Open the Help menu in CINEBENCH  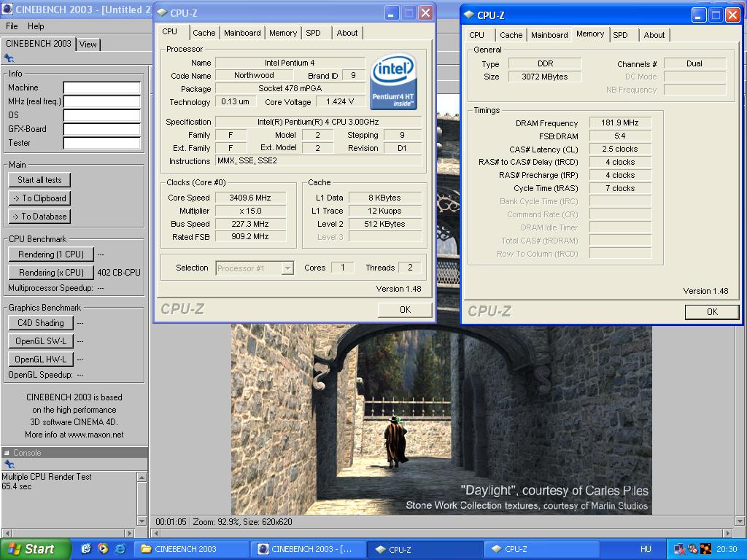tap(36, 26)
